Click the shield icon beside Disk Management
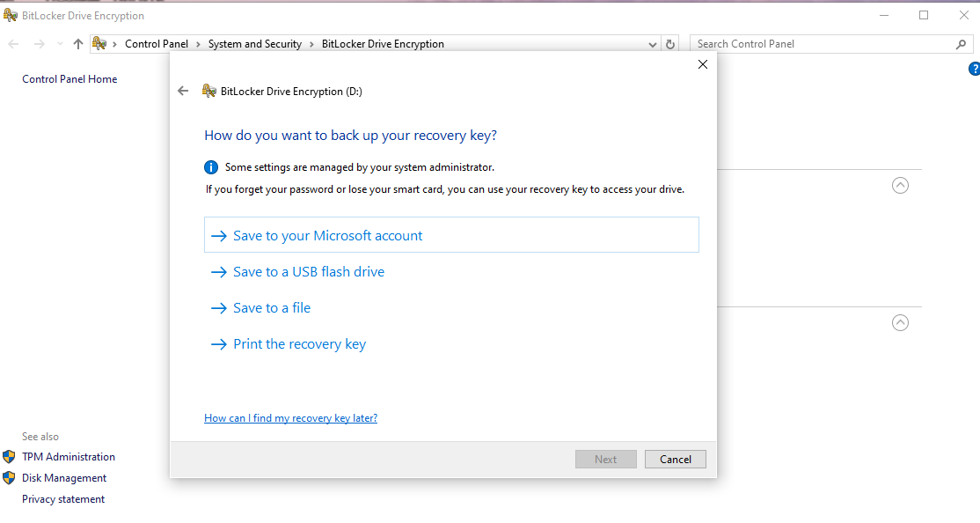The width and height of the screenshot is (980, 523). click(x=9, y=478)
